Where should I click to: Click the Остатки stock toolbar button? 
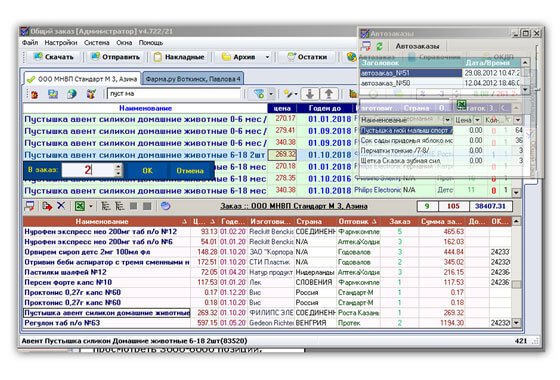point(308,57)
